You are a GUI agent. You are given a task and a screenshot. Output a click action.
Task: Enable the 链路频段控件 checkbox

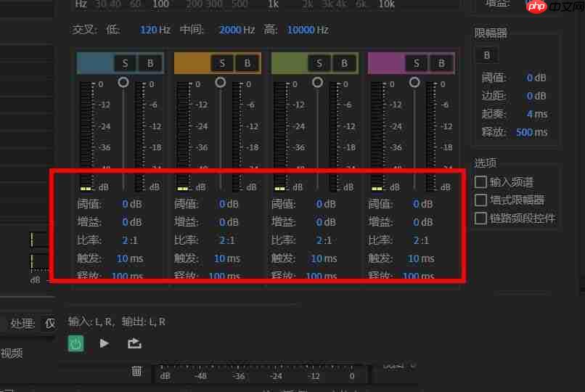click(480, 219)
